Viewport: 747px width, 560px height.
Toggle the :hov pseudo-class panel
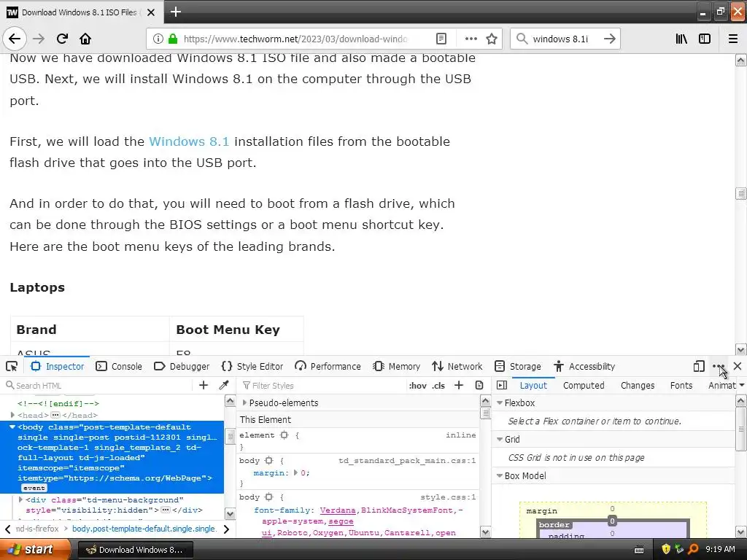click(417, 385)
